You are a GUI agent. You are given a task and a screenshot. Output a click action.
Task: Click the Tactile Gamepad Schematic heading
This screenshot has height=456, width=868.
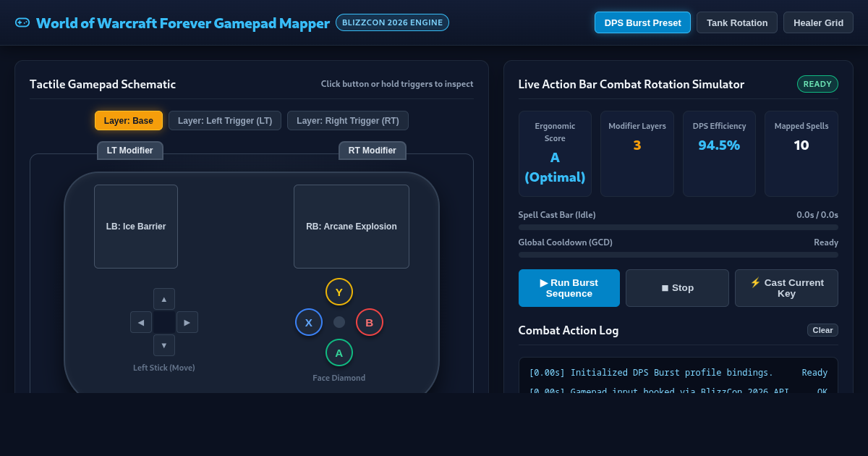(x=103, y=84)
